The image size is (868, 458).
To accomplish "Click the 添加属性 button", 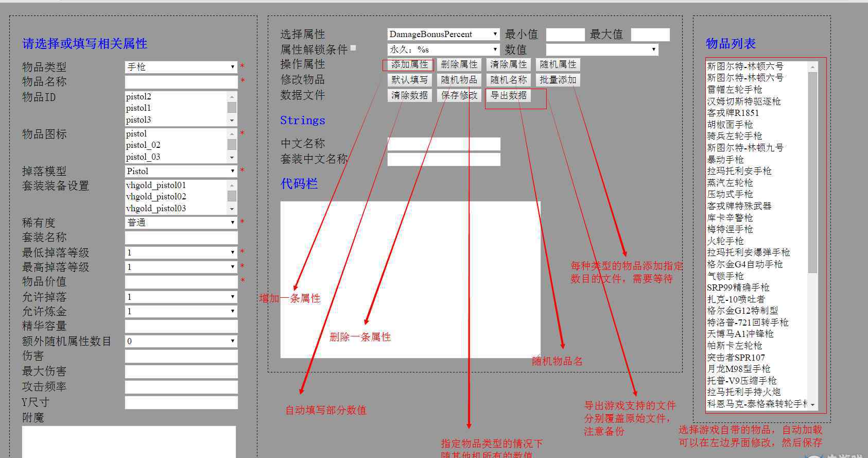I will point(409,64).
